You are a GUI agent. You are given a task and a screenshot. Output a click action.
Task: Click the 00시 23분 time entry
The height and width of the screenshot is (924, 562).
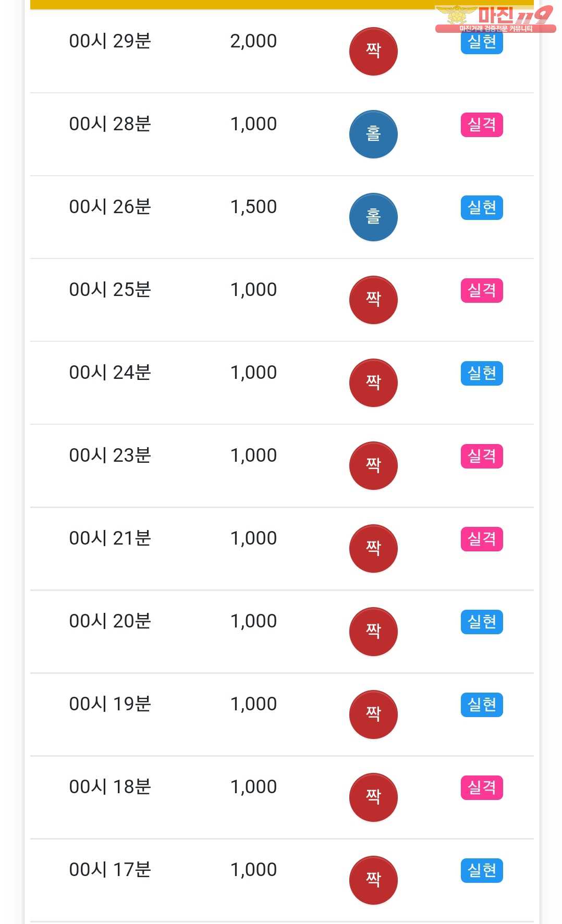pos(110,455)
